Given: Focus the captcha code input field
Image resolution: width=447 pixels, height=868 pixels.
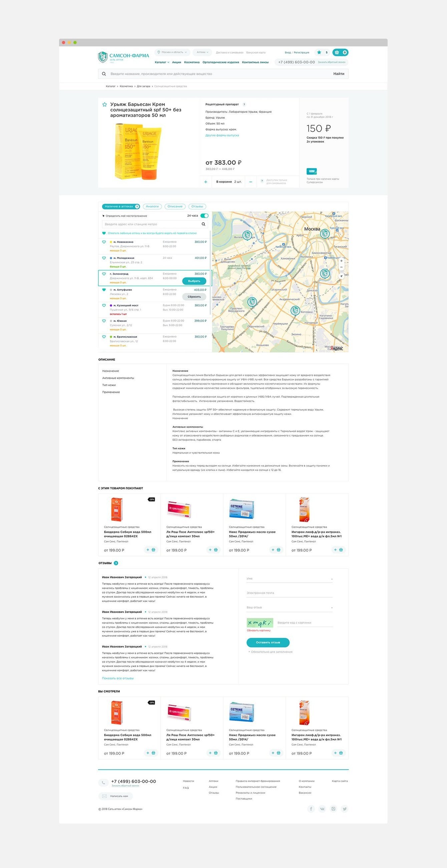Looking at the screenshot, I should click(305, 623).
